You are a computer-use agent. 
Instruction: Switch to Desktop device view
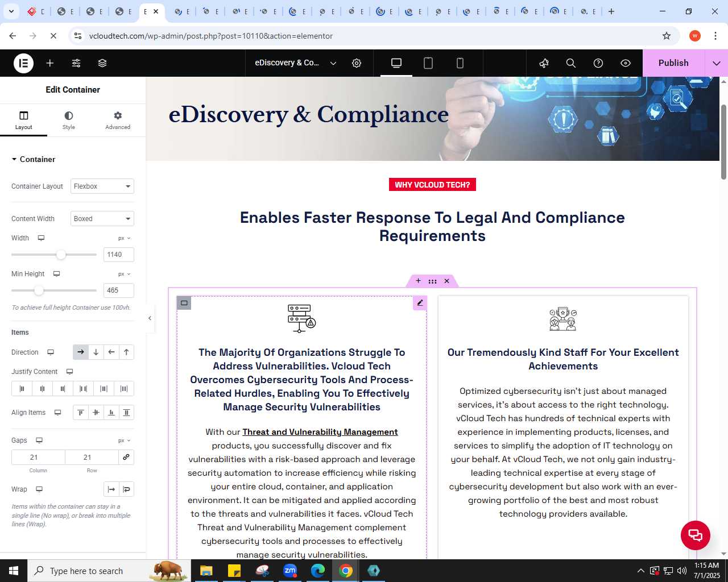396,63
